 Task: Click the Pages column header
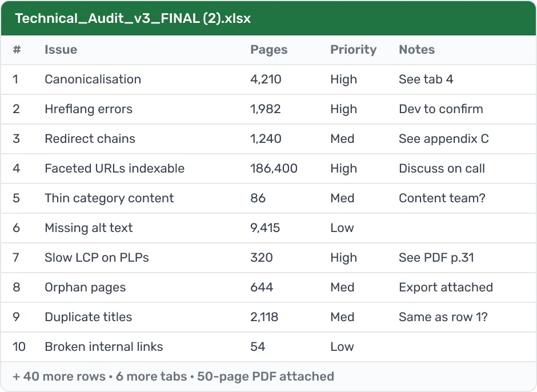[269, 50]
